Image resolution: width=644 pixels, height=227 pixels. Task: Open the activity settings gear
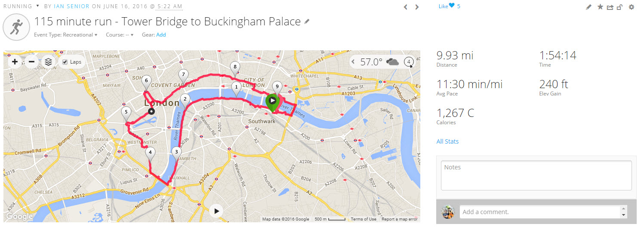point(632,7)
